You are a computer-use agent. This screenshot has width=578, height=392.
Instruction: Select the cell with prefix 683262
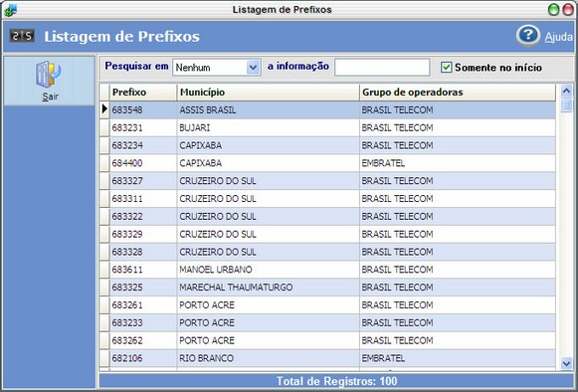(143, 340)
